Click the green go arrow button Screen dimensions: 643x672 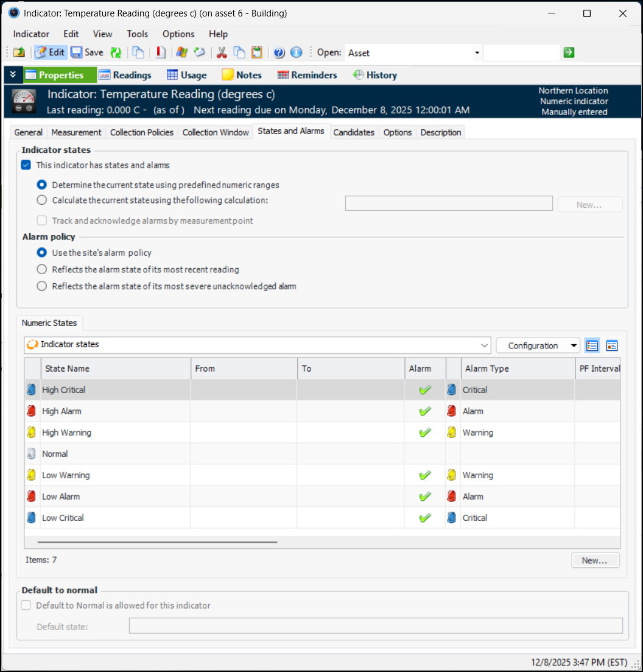(569, 52)
